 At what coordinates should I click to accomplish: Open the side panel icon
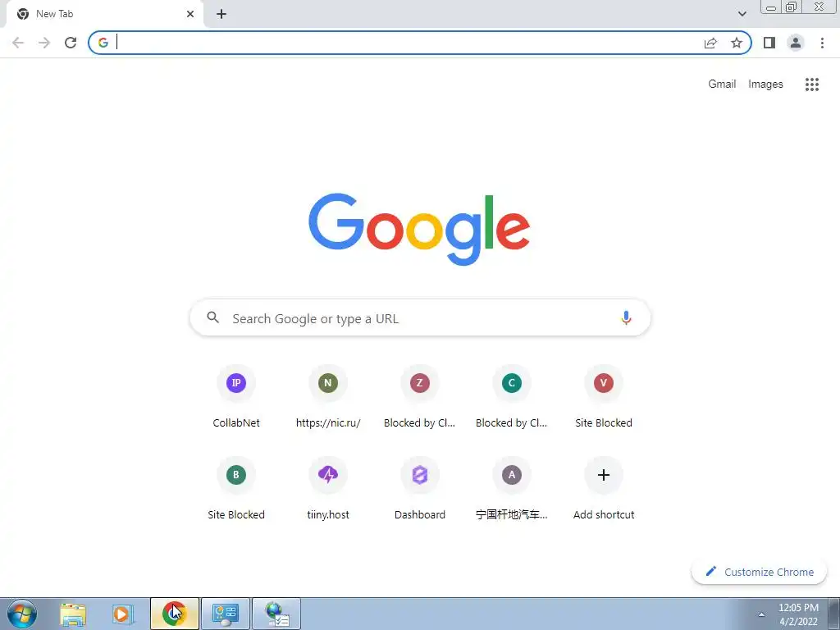coord(769,43)
